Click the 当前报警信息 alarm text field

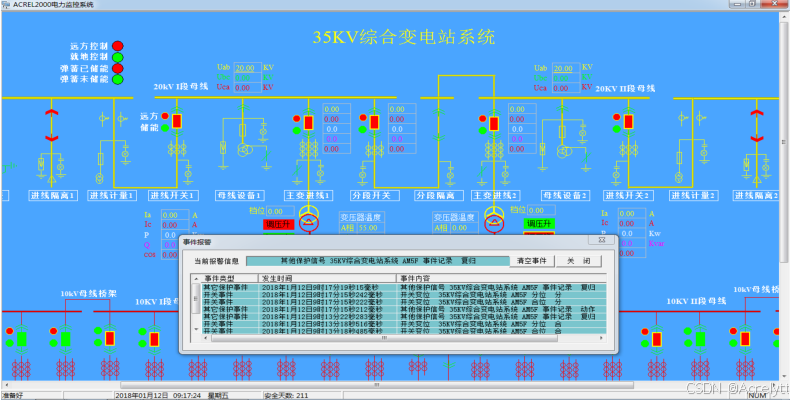pos(377,261)
